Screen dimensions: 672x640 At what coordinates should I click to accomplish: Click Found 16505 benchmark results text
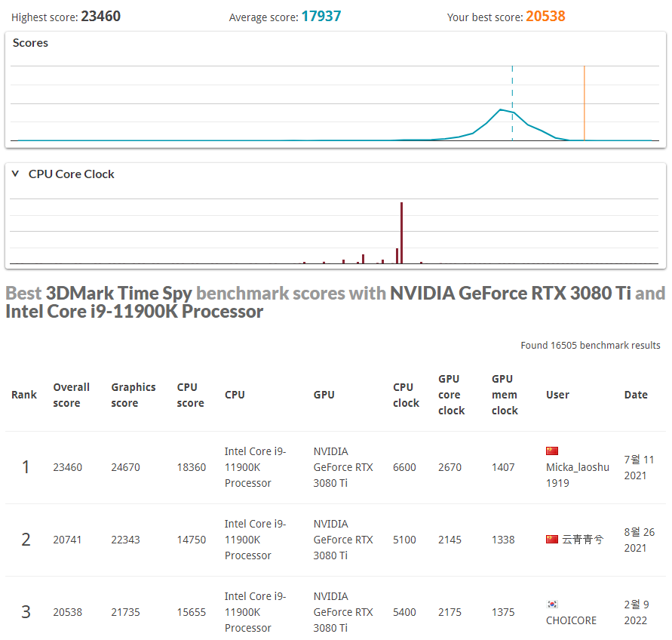590,346
